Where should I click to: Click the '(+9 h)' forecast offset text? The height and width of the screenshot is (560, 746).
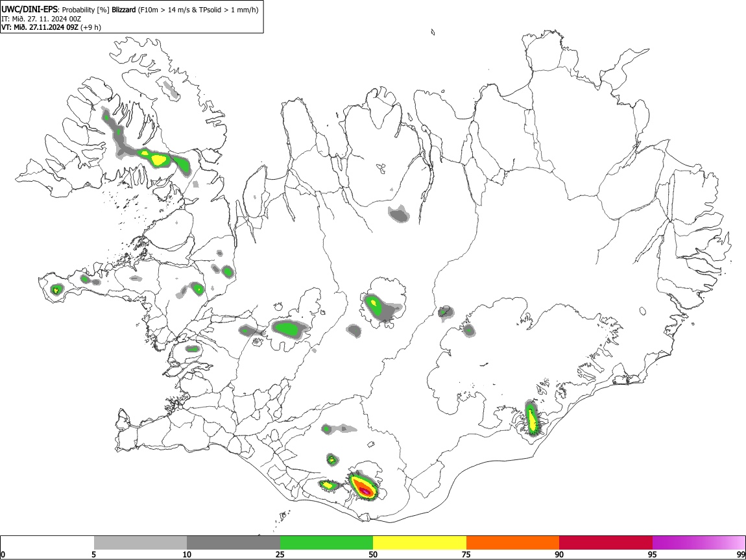click(90, 27)
